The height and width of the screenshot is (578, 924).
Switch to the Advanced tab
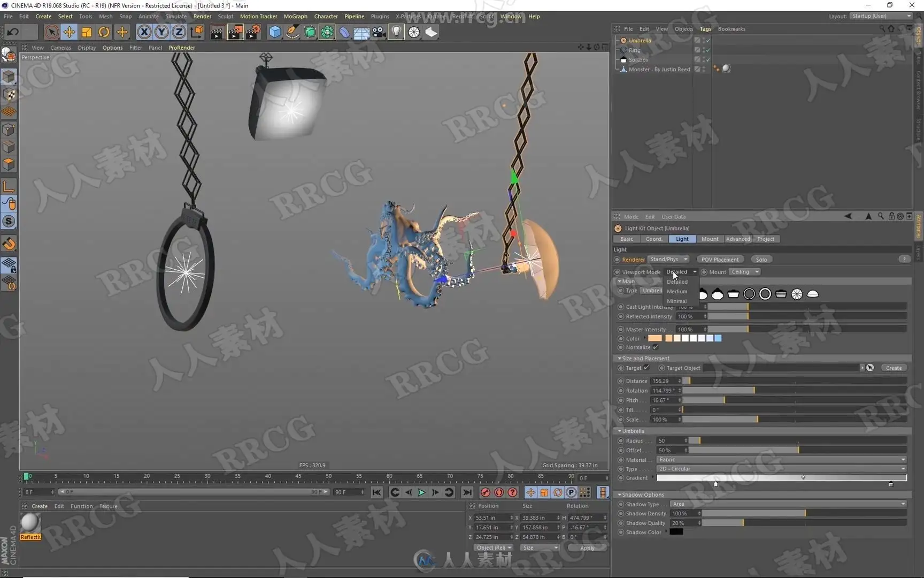[738, 239]
